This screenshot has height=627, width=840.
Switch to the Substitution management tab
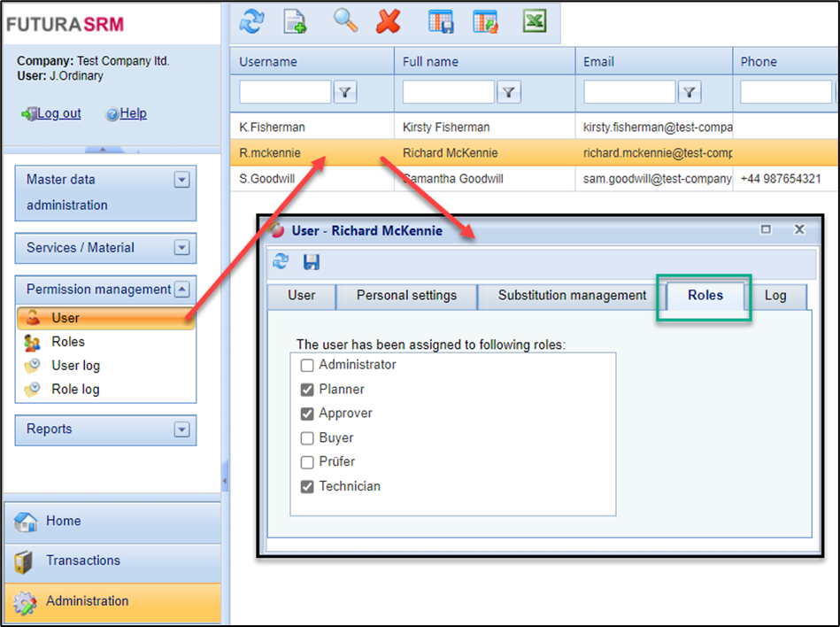[x=572, y=296]
